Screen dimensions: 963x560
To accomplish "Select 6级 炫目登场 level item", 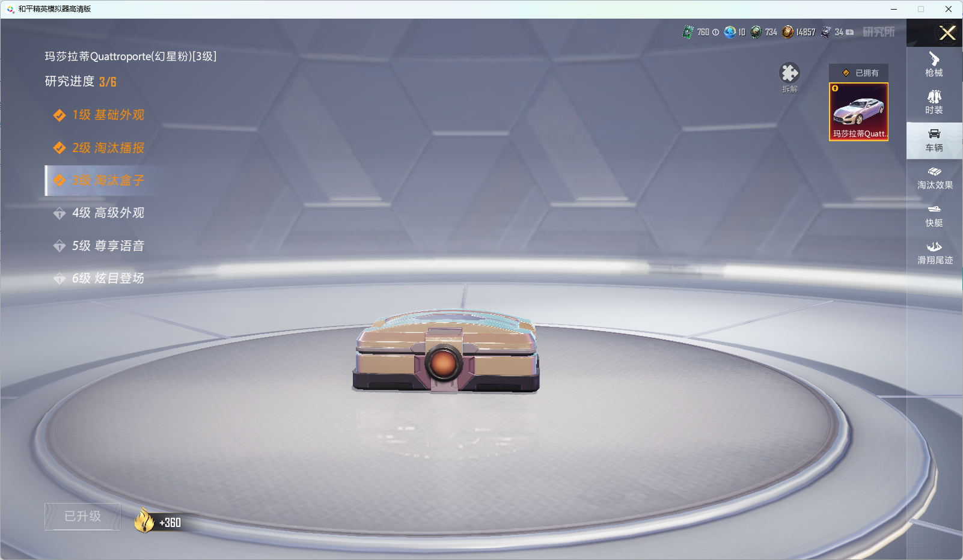I will [x=108, y=278].
